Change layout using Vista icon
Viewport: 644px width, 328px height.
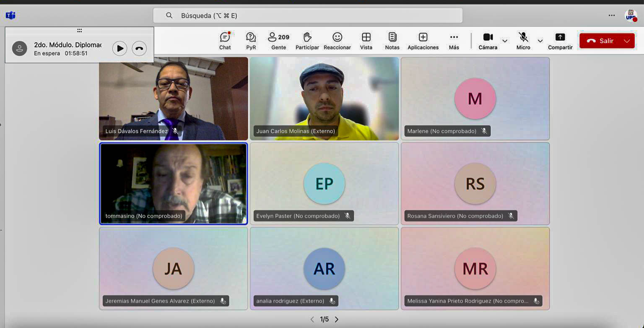pos(366,41)
